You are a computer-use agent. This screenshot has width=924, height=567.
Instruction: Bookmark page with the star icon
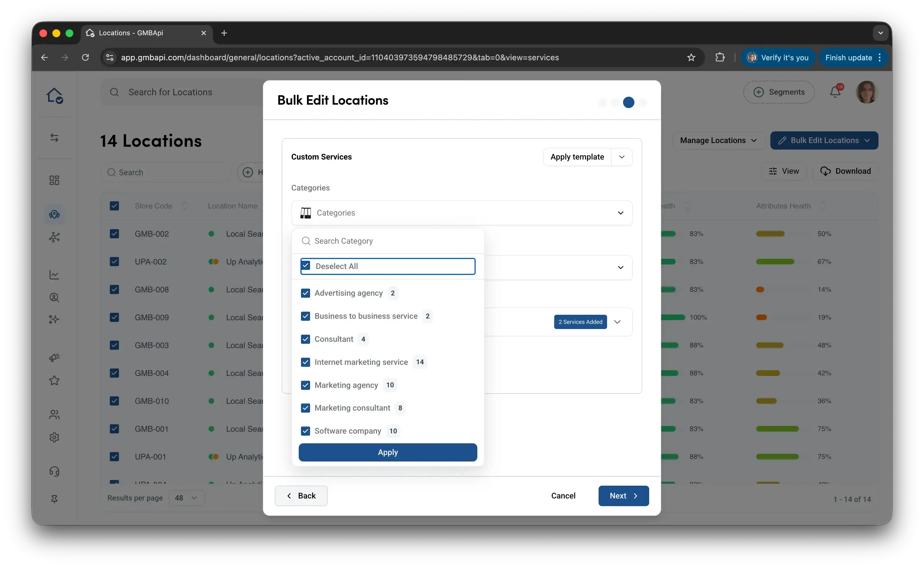point(691,57)
